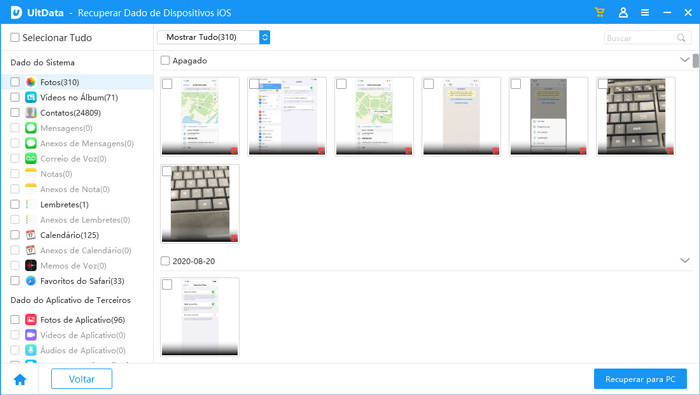Check the Apagado group checkbox
700x395 pixels.
tap(165, 60)
